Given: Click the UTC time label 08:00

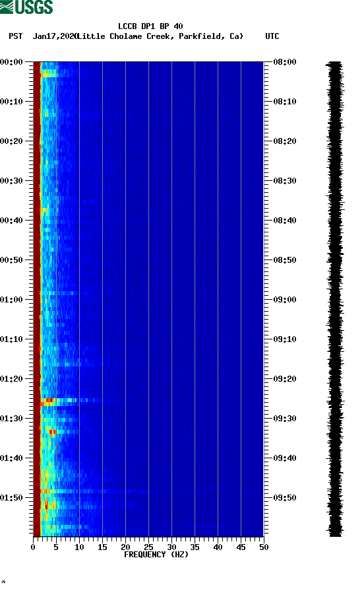Looking at the screenshot, I should [285, 62].
